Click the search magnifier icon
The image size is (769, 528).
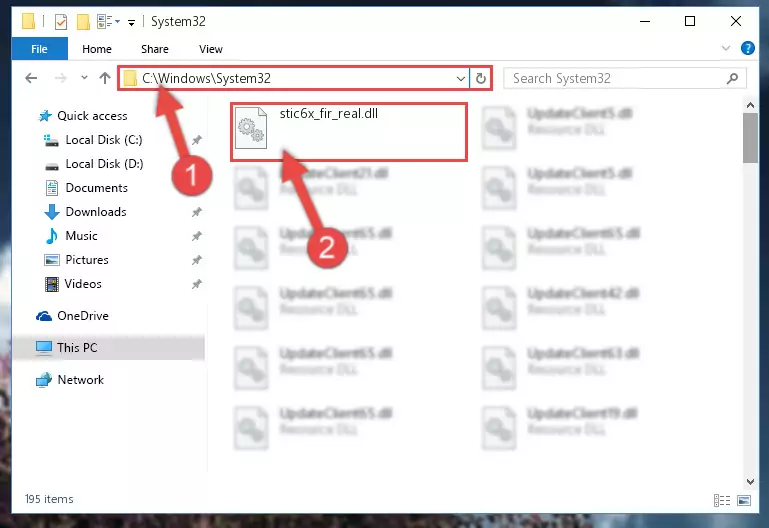point(732,78)
